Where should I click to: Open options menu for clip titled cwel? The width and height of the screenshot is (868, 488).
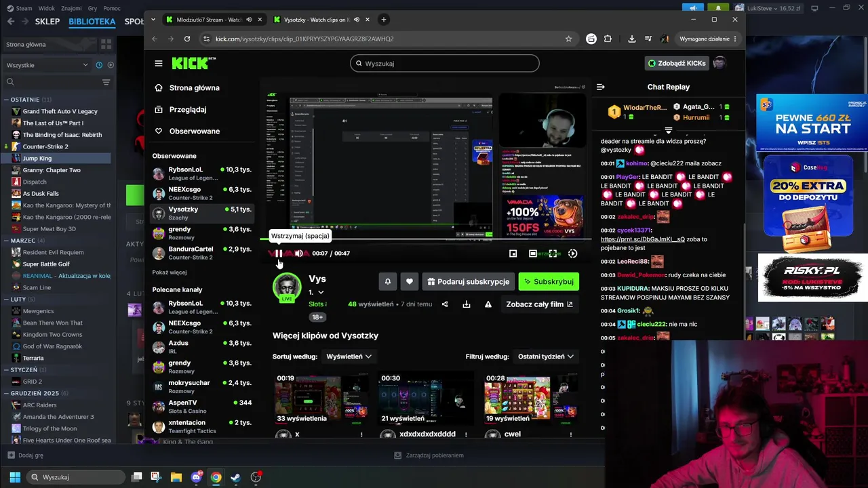[571, 434]
